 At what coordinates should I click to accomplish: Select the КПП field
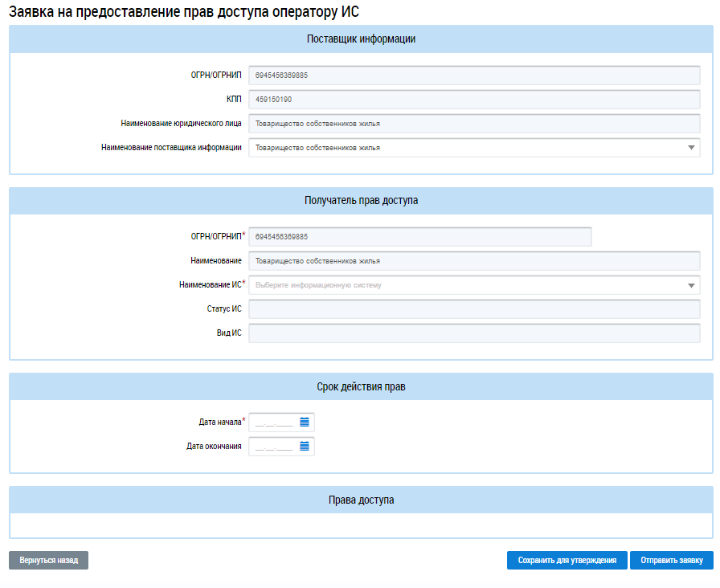[474, 100]
